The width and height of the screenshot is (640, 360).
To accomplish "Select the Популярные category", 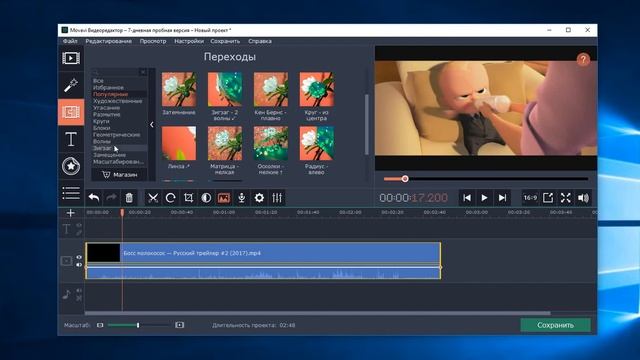I will point(110,94).
